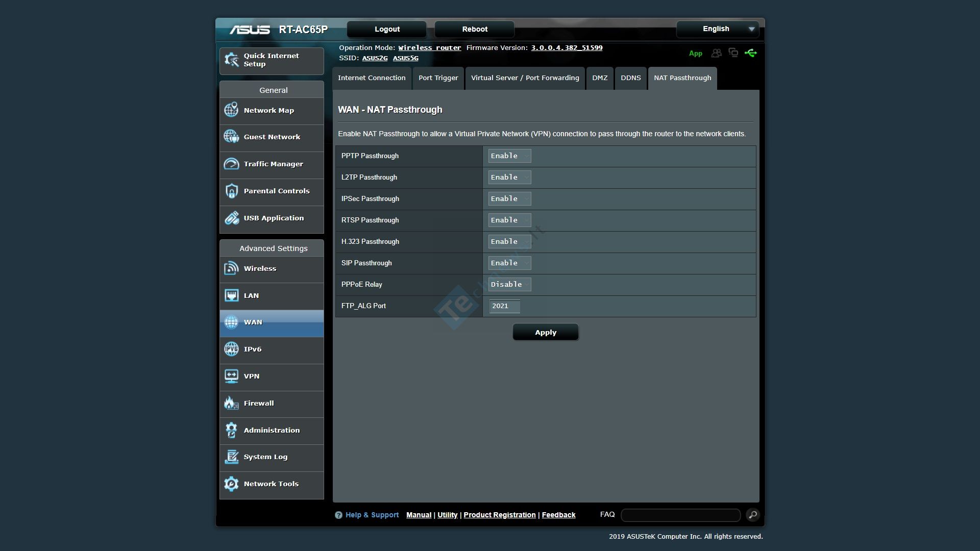Open Virtual Server / Port Forwarding tab
Viewport: 980px width, 551px height.
coord(525,78)
